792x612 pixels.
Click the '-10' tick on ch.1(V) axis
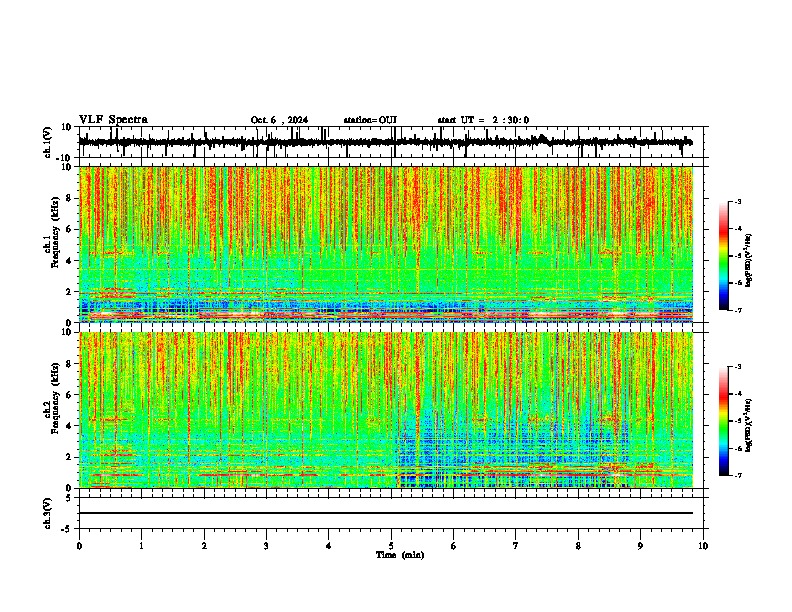click(x=65, y=158)
